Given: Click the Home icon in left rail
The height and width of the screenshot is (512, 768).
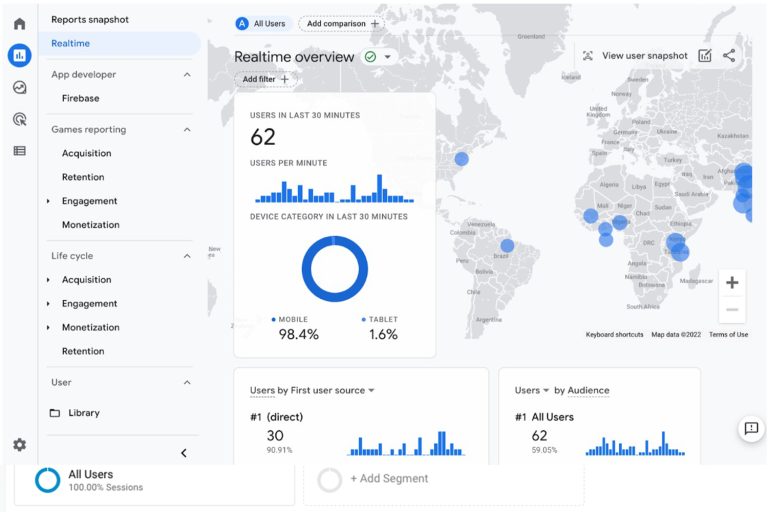Looking at the screenshot, I should click(19, 24).
